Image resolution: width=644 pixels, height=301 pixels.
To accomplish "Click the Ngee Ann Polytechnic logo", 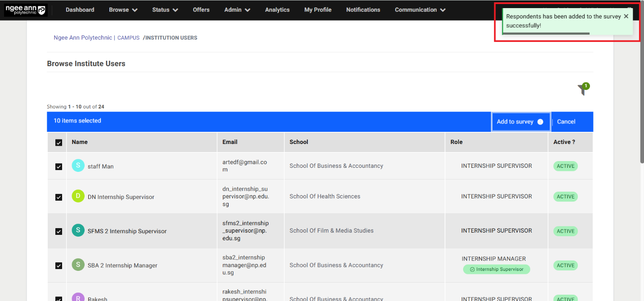I will [26, 10].
